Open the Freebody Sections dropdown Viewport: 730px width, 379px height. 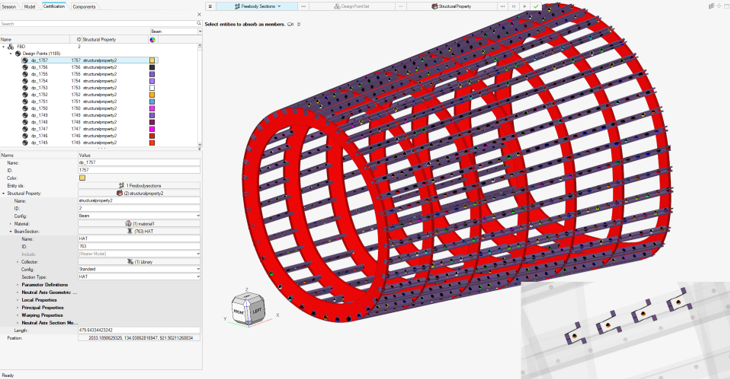(279, 7)
